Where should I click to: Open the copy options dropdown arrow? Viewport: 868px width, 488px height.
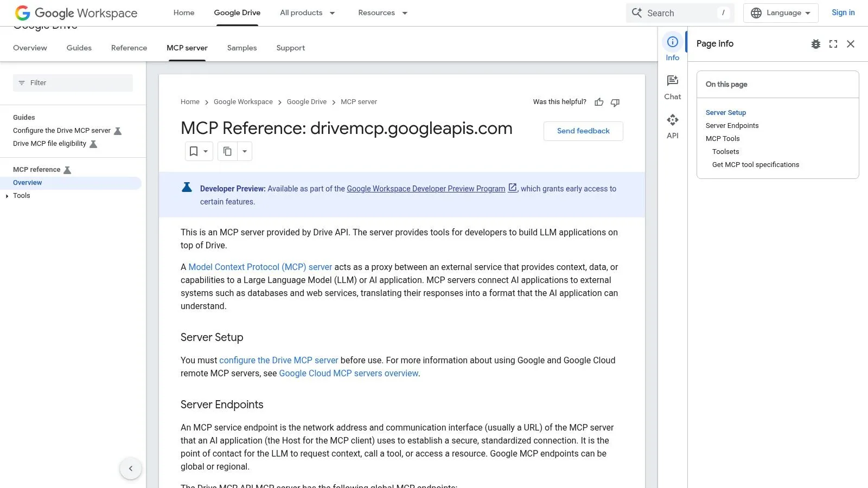[x=245, y=151]
